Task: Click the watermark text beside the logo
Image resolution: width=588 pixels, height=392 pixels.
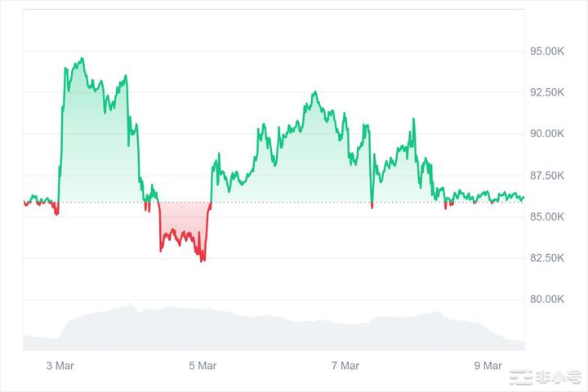Action: [x=557, y=378]
